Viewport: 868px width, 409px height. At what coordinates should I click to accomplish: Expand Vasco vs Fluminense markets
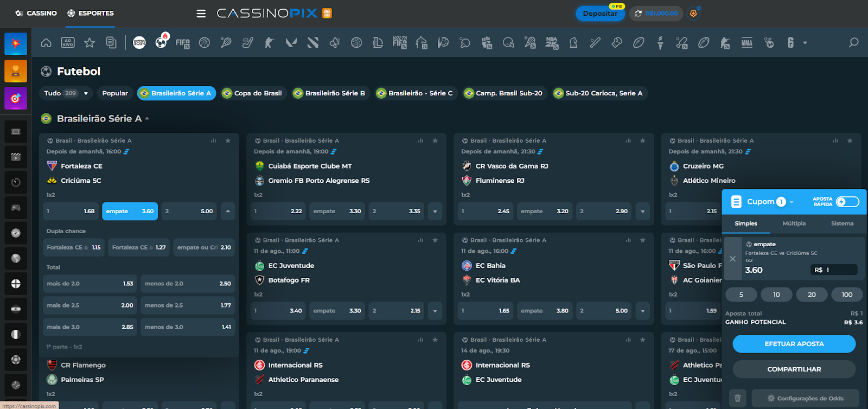[x=643, y=212]
